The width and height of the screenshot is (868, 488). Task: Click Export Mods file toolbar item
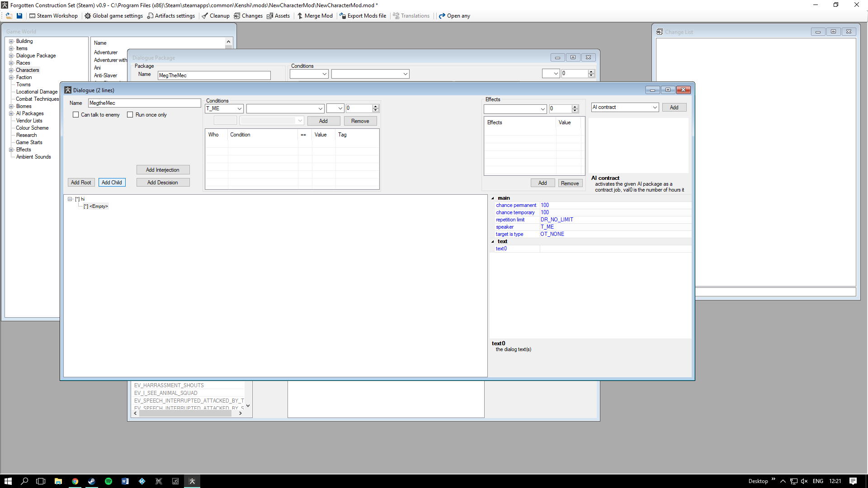(x=363, y=16)
